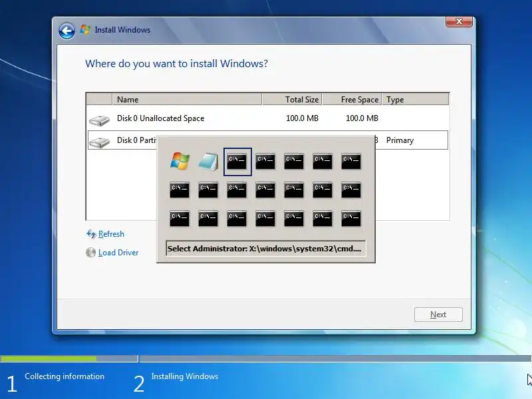Image resolution: width=532 pixels, height=399 pixels.
Task: Sort by the Type column header
Action: (415, 99)
